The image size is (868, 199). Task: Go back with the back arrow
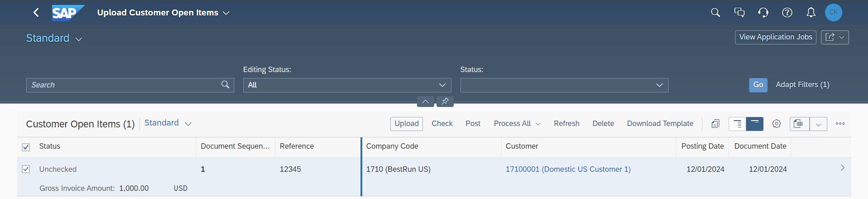tap(36, 13)
